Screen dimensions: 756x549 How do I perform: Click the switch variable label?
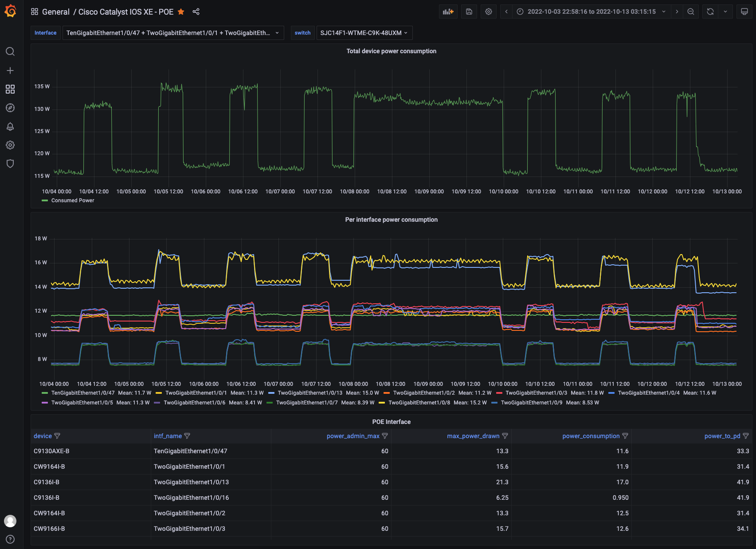(302, 33)
